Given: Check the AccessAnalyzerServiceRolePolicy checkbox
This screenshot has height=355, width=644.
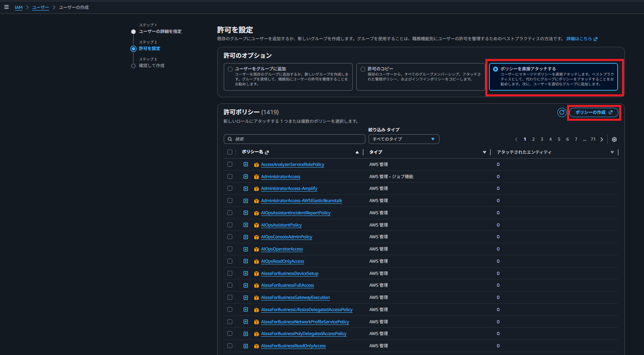Looking at the screenshot, I should [x=230, y=164].
